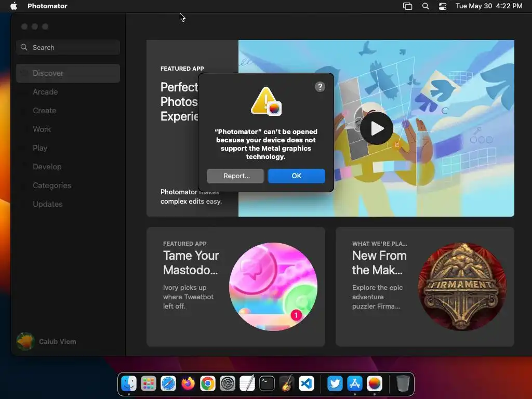Click Stage Manager icon in menu bar
The width and height of the screenshot is (532, 399).
(407, 6)
